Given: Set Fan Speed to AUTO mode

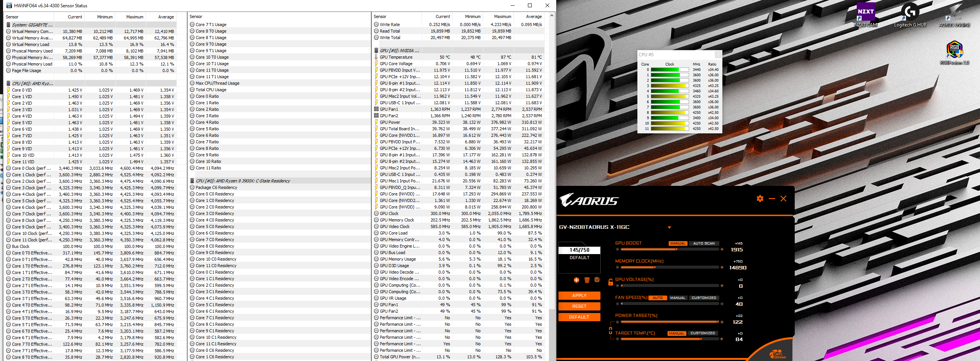Looking at the screenshot, I should (x=658, y=298).
